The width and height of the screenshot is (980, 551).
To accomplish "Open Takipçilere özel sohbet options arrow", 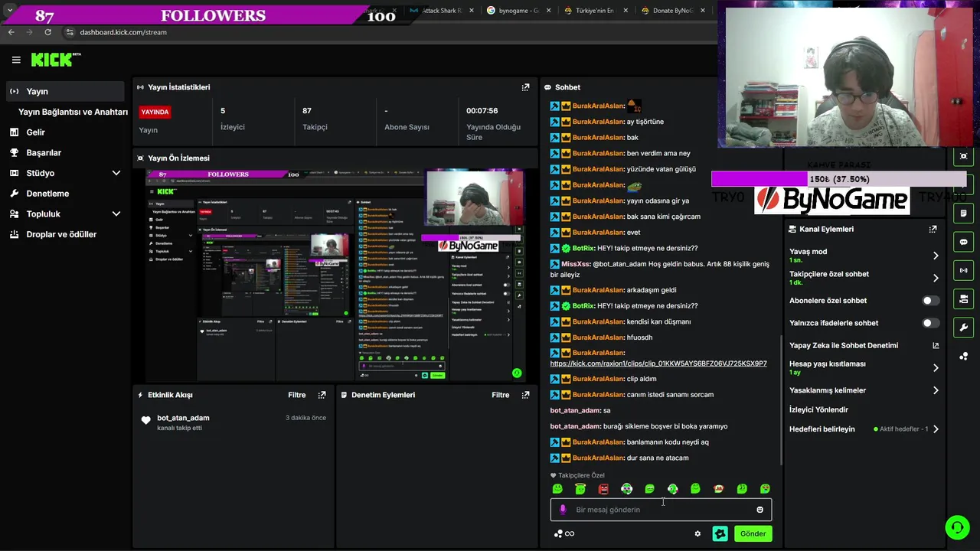I will pyautogui.click(x=936, y=278).
